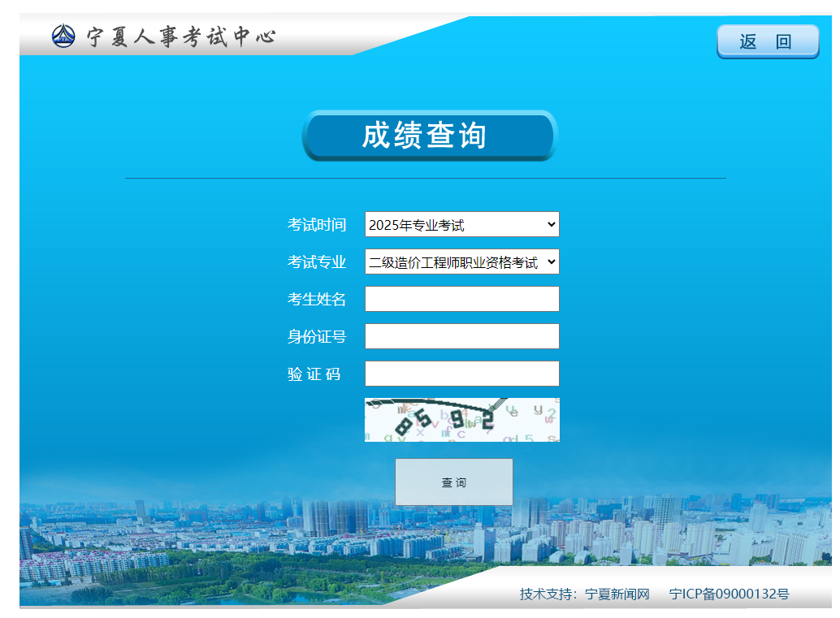This screenshot has width=840, height=618.
Task: Expand the exam year selection showing 2025年专业考试
Action: pos(461,224)
